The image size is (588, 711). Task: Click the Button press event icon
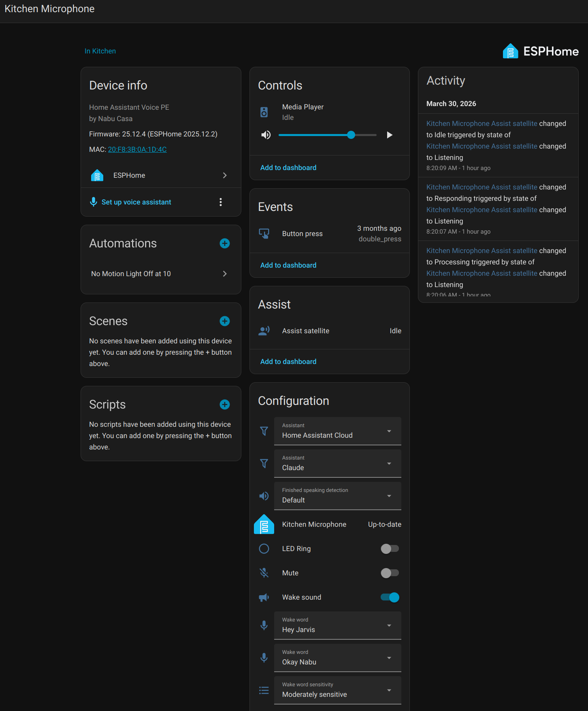[264, 234]
